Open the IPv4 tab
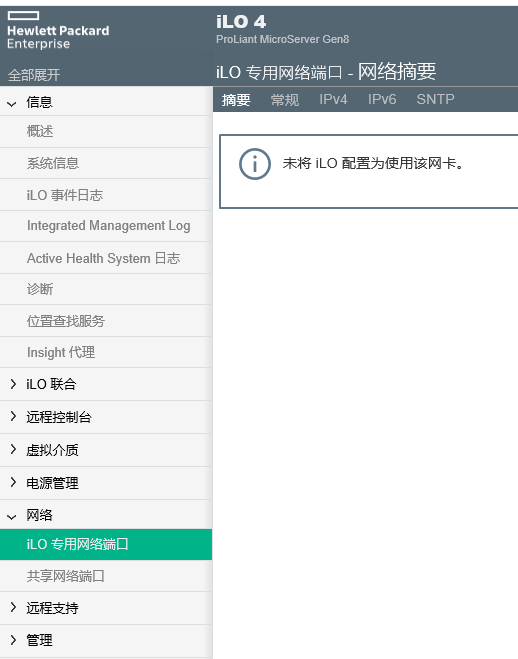 [x=333, y=100]
